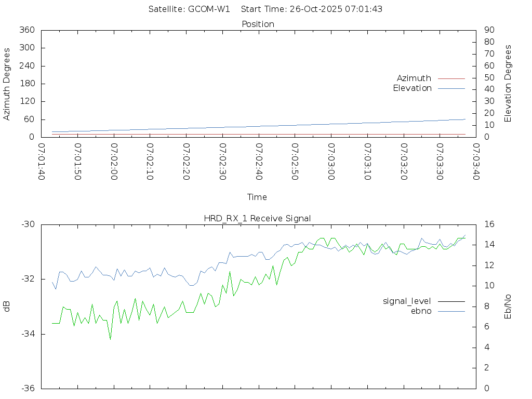Click the signal_level legend line sample
The width and height of the screenshot is (532, 399).
(x=451, y=301)
